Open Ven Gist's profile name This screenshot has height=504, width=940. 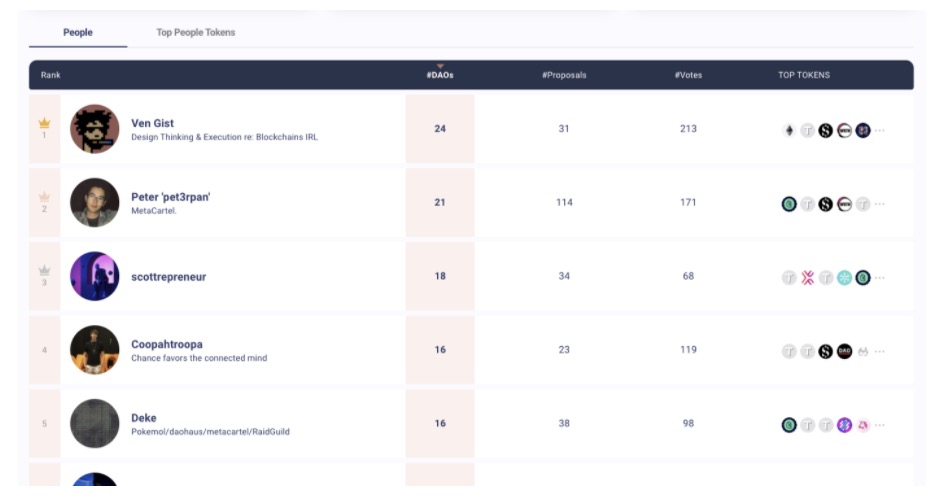click(152, 123)
